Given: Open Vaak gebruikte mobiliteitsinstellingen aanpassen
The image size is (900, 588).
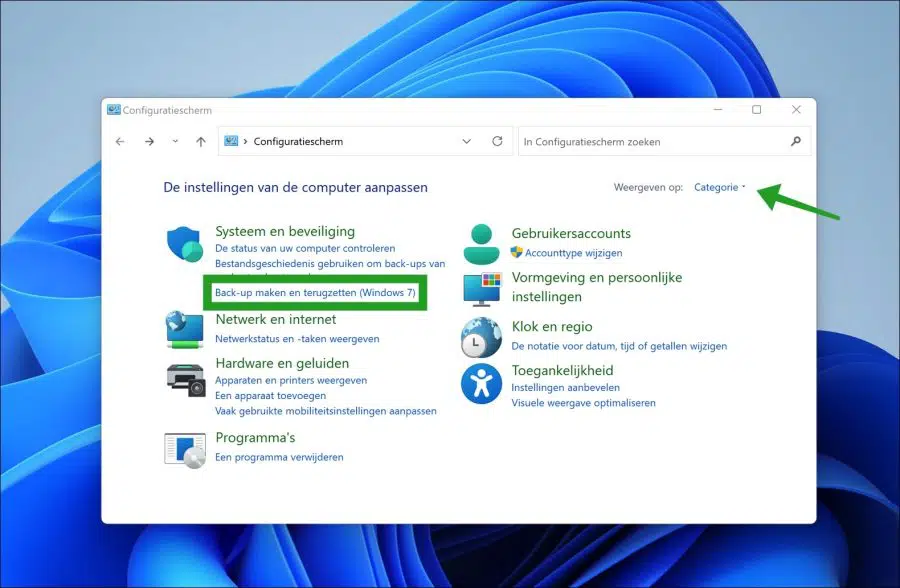Looking at the screenshot, I should pos(326,411).
